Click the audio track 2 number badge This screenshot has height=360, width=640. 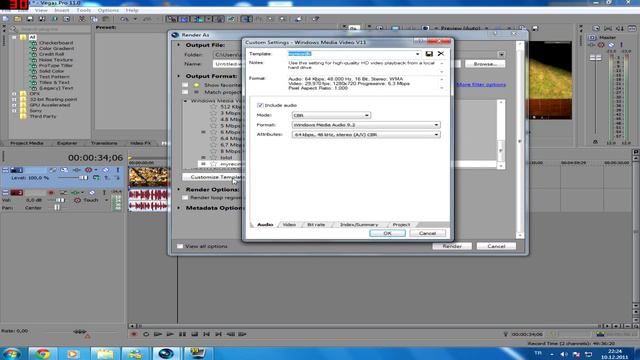click(x=16, y=192)
